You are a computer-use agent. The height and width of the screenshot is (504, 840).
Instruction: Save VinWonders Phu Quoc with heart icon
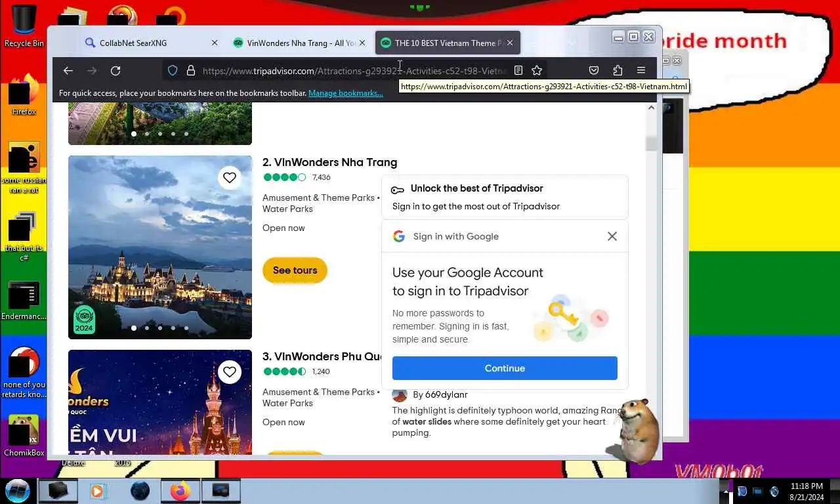tap(229, 371)
